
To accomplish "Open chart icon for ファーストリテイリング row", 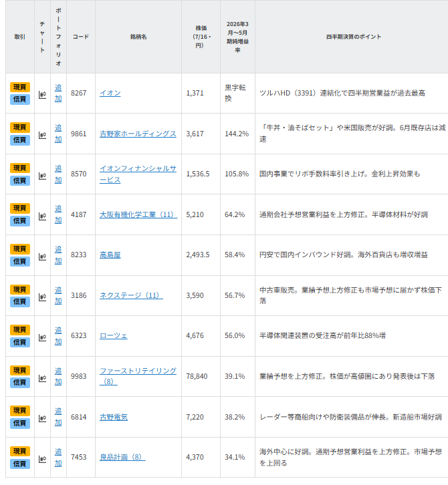I will coord(42,378).
